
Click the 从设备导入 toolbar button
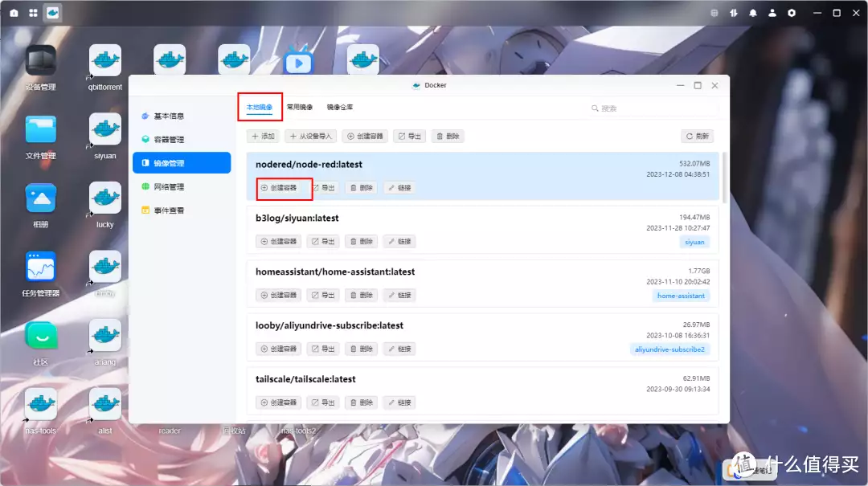310,137
